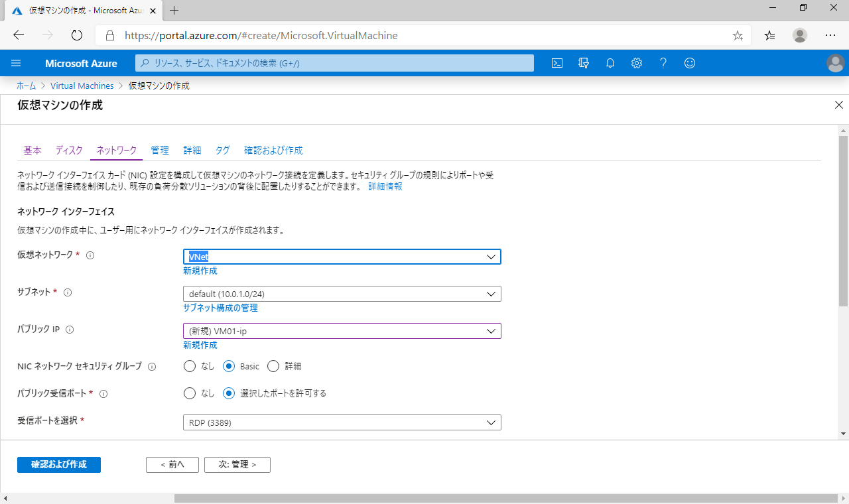Image resolution: width=849 pixels, height=504 pixels.
Task: Go to Virtual Machines breadcrumb
Action: (x=82, y=86)
